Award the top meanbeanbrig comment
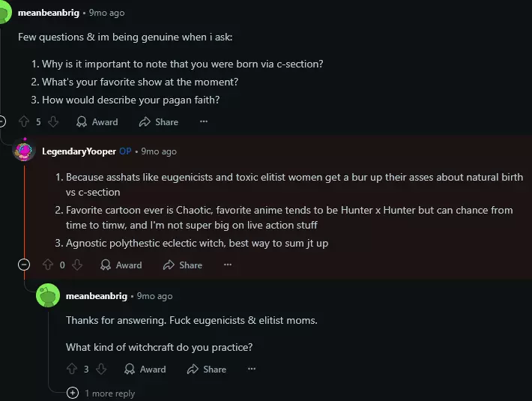The height and width of the screenshot is (401, 532). click(97, 121)
